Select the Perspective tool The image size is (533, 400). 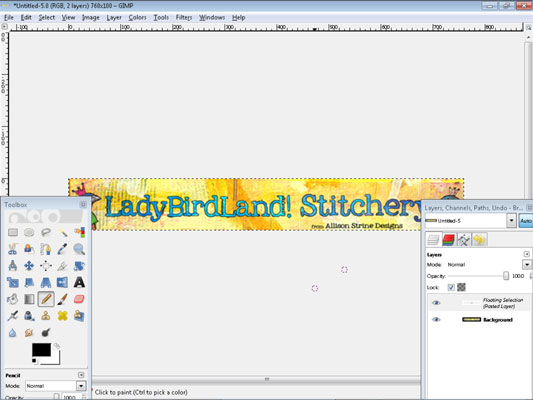point(46,282)
